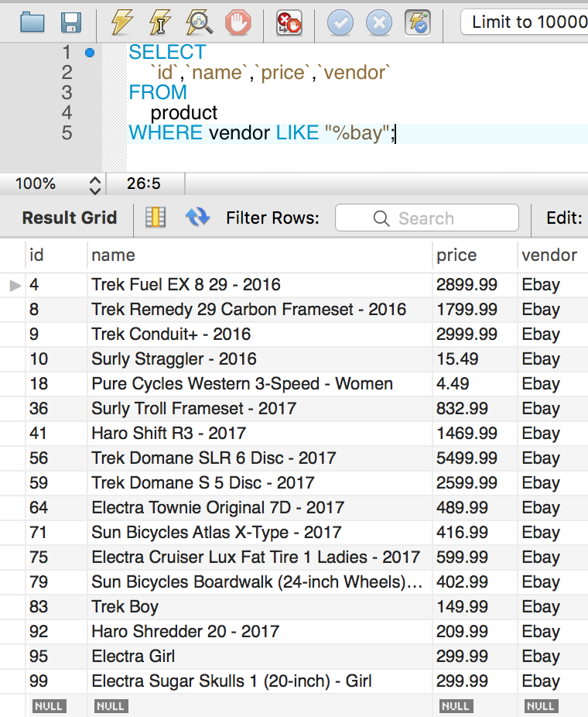This screenshot has width=588, height=717.
Task: Select cell 'Electra Girl'
Action: pyautogui.click(x=259, y=656)
